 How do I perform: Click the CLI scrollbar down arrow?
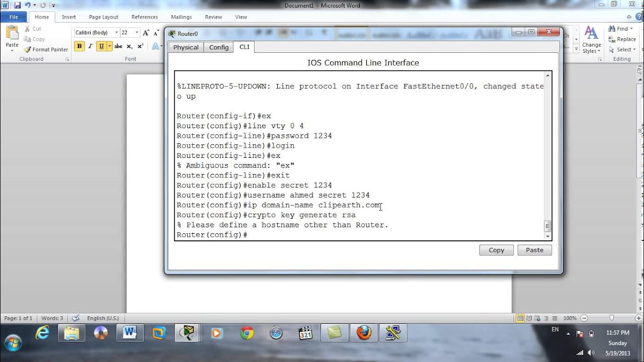click(x=547, y=236)
